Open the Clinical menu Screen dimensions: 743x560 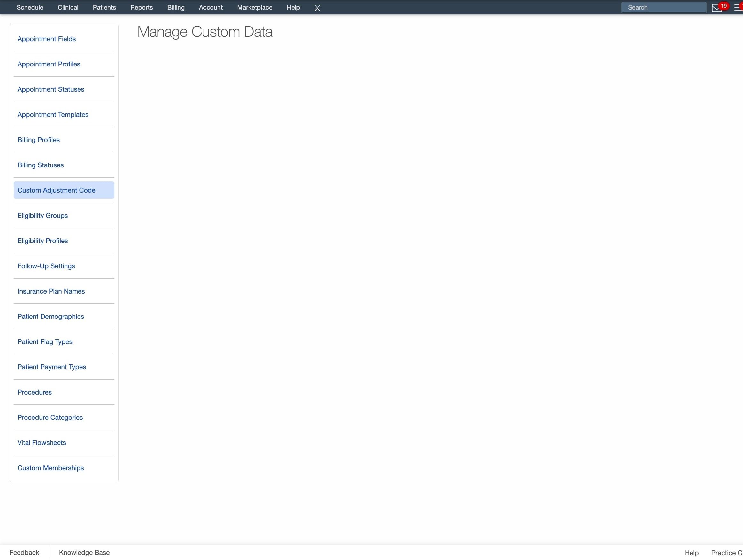coord(68,7)
